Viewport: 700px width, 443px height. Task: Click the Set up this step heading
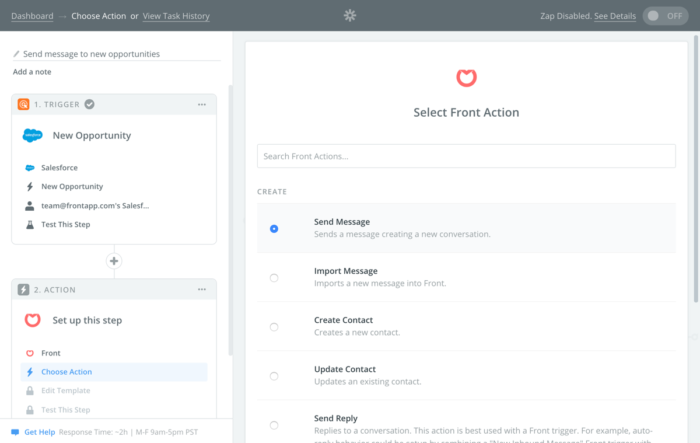pyautogui.click(x=87, y=320)
